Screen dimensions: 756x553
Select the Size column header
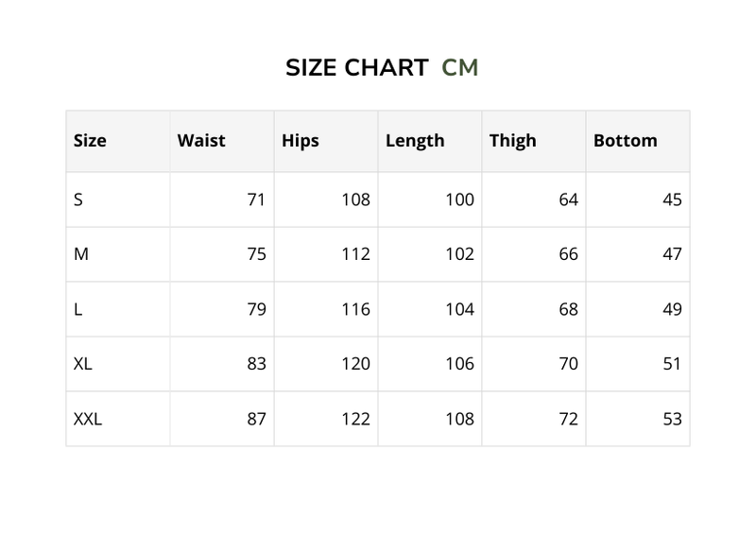click(90, 141)
